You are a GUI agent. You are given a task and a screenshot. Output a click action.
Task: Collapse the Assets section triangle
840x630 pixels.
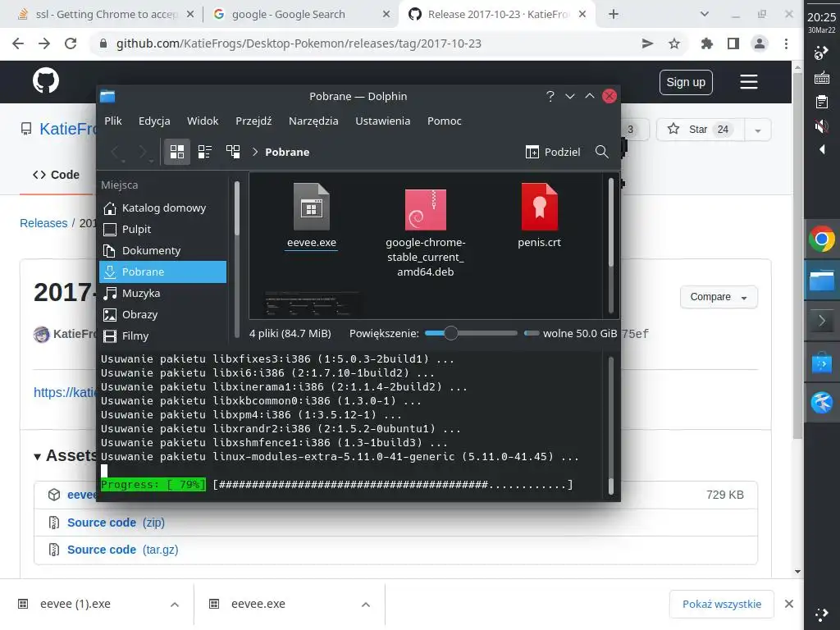click(38, 456)
